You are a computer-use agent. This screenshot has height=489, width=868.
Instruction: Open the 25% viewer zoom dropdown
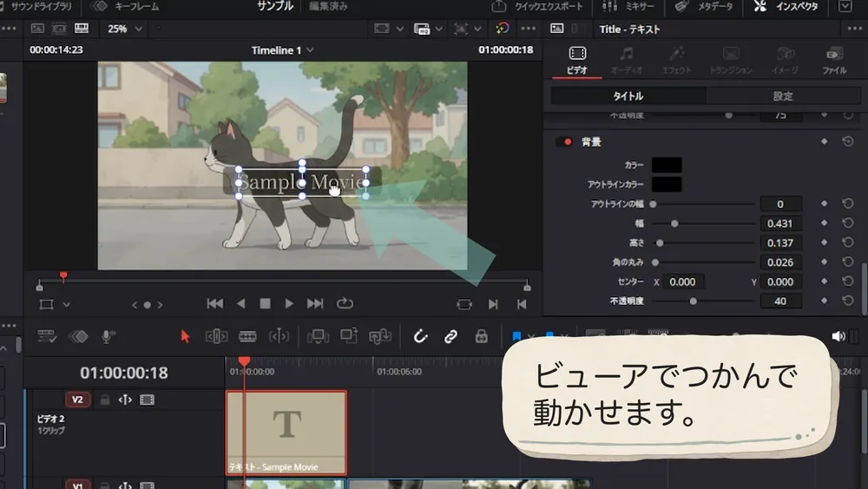(x=125, y=29)
